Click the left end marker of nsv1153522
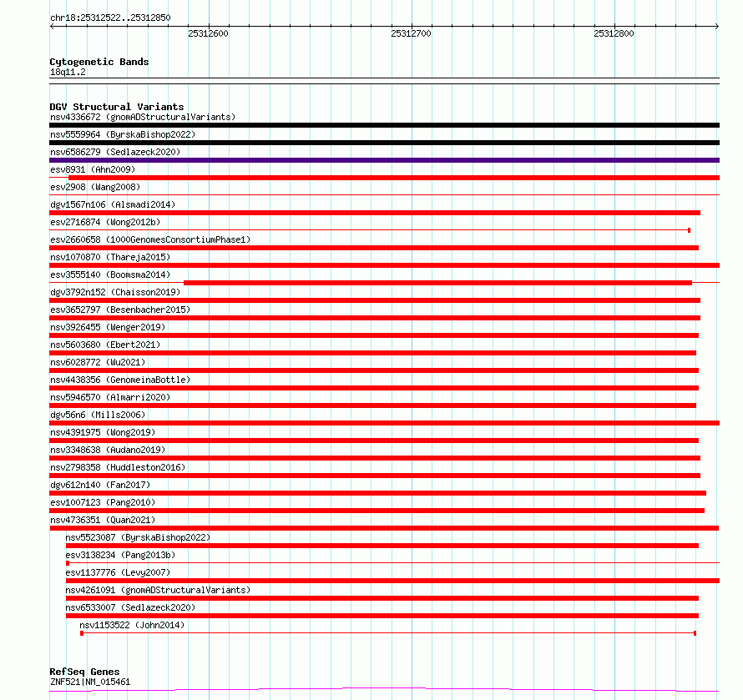Image resolution: width=743 pixels, height=700 pixels. click(82, 633)
